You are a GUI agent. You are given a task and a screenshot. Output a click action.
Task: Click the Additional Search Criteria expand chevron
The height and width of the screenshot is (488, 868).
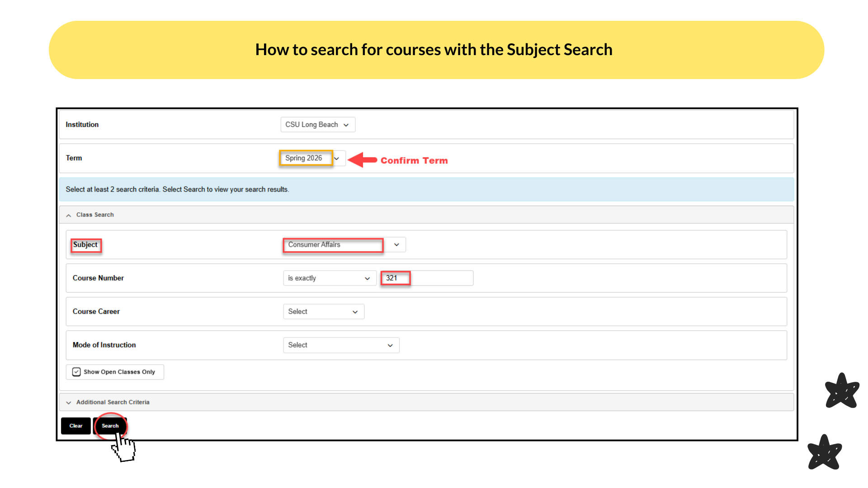68,402
